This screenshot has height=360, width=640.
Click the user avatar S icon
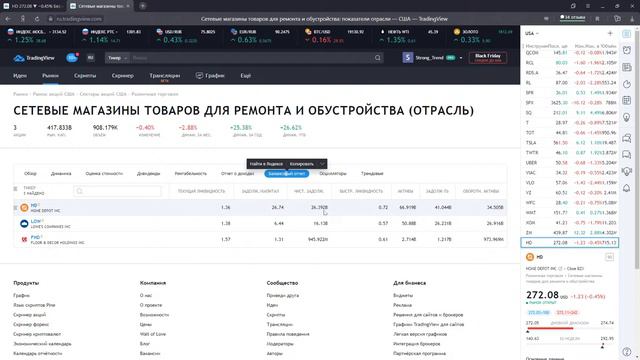pyautogui.click(x=407, y=58)
